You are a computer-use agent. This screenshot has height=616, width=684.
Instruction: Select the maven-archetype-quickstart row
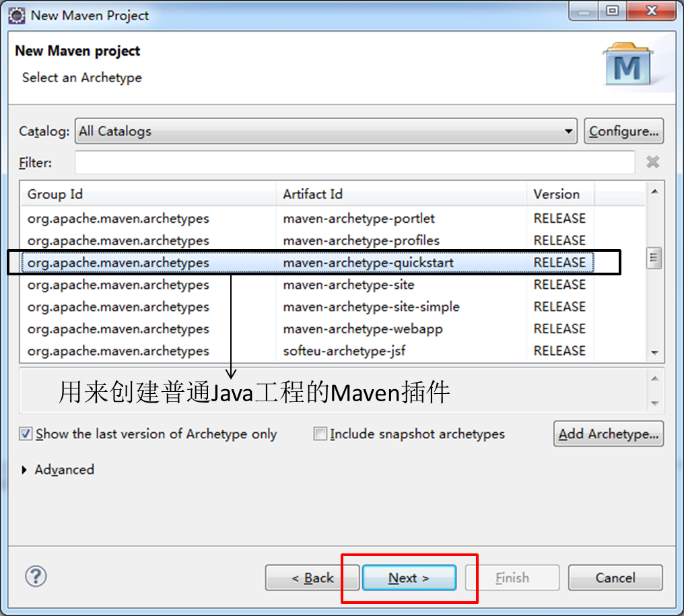coord(308,263)
